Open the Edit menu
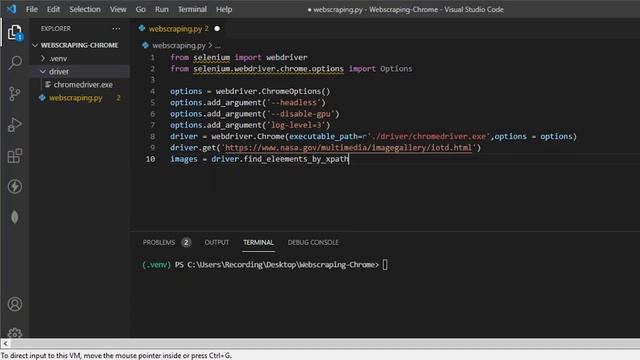This screenshot has height=360, width=640. pos(53,9)
